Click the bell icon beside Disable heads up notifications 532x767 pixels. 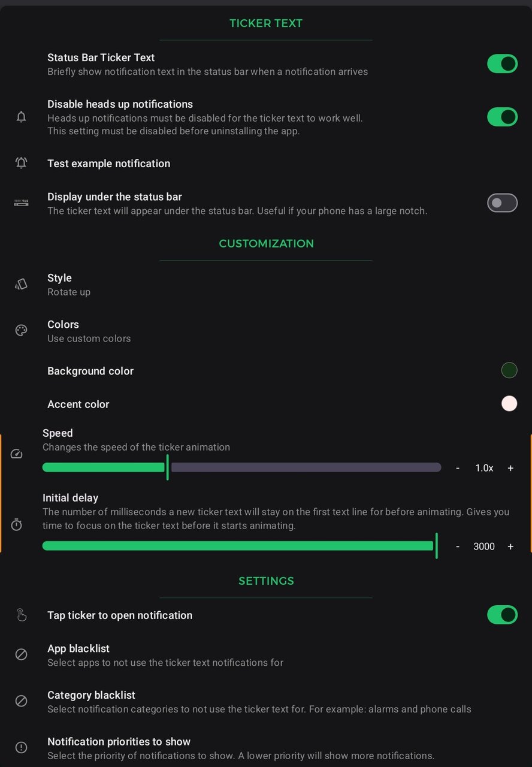pos(22,117)
